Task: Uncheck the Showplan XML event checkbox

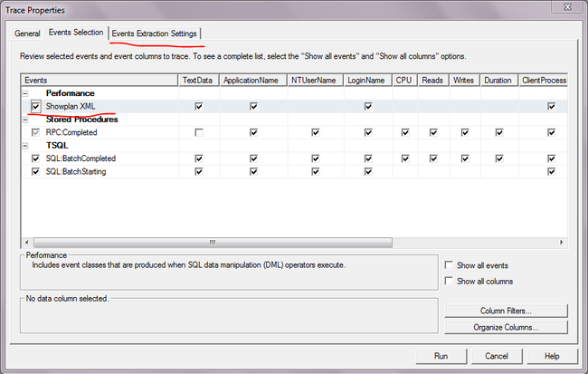Action: click(35, 107)
